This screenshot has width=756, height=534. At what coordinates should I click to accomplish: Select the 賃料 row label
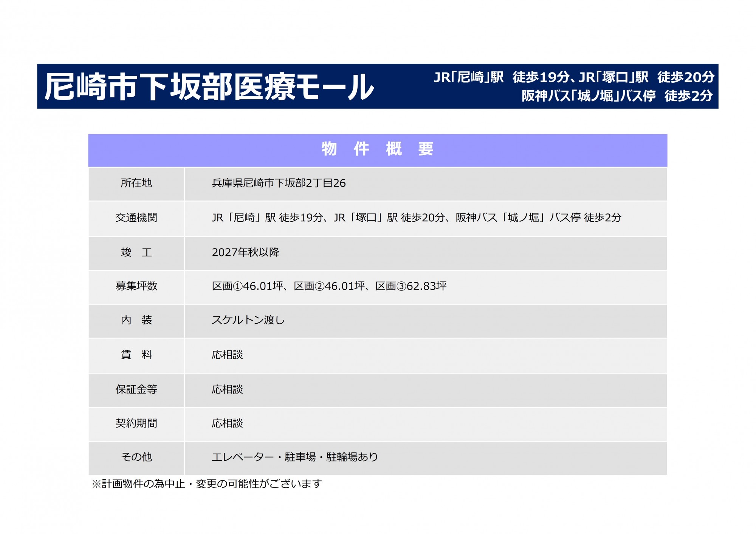(136, 355)
